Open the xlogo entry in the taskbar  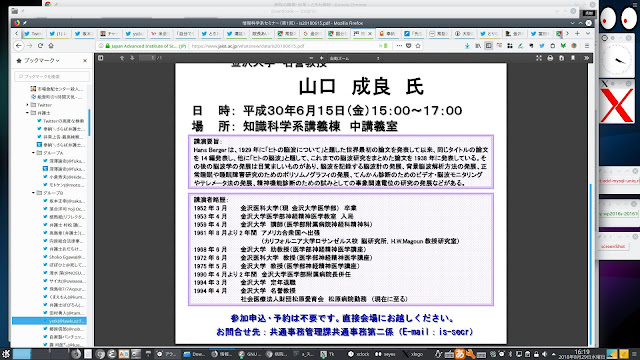tap(413, 354)
